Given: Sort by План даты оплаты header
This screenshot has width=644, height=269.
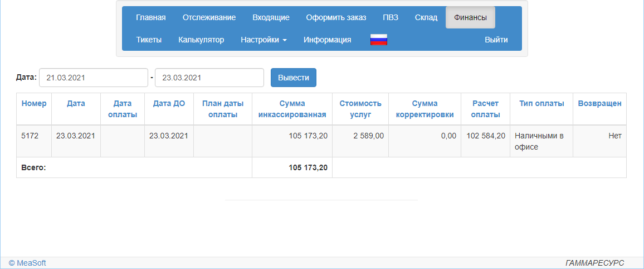Looking at the screenshot, I should click(223, 109).
